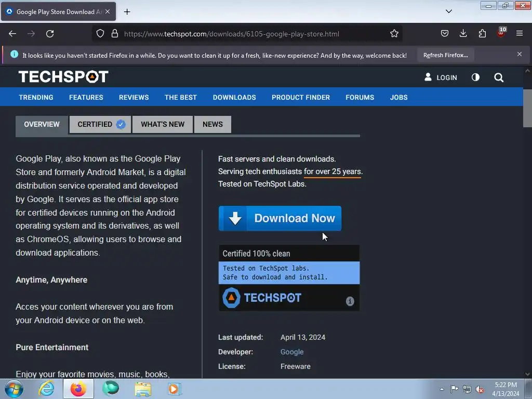Open THE BEST nav item
532x399 pixels.
(x=180, y=97)
